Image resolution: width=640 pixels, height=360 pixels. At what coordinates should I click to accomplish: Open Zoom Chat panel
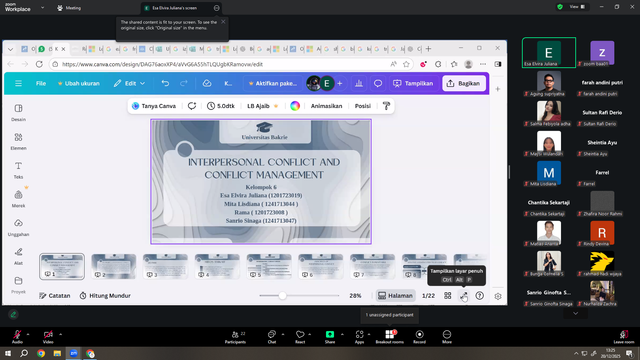coord(272,337)
